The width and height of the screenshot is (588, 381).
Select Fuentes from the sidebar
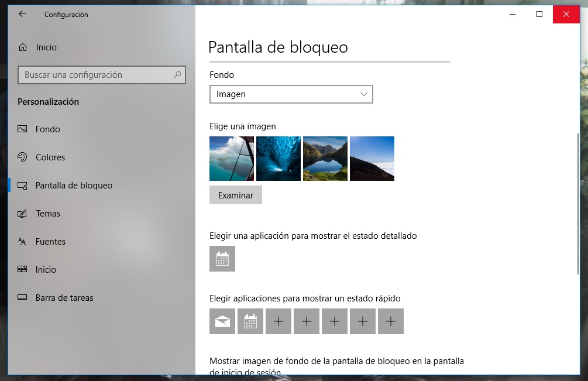pos(50,242)
